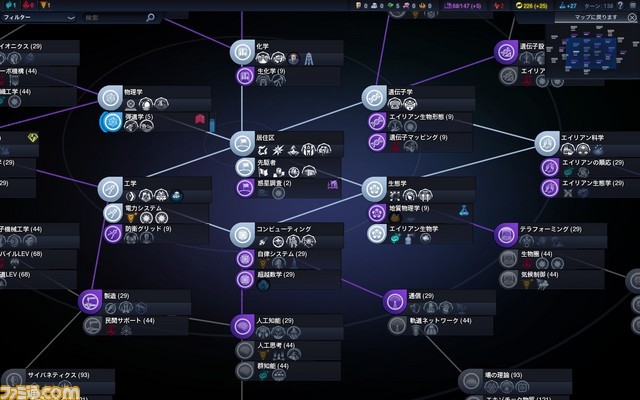Select the 電力システム leaf tech icon

(113, 213)
